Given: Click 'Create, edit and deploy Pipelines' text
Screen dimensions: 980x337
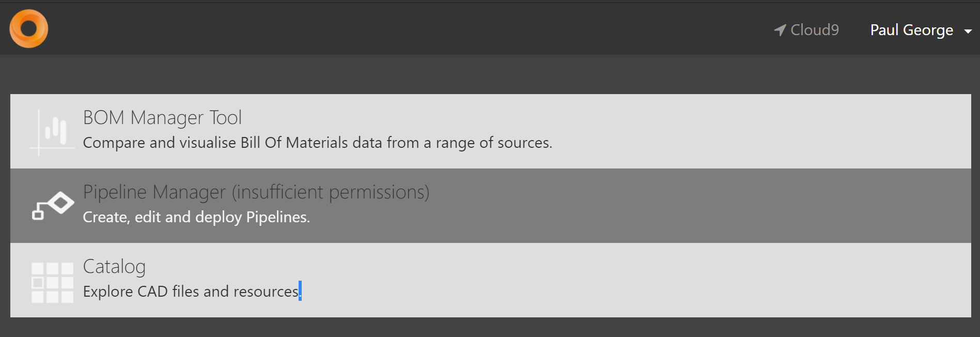Looking at the screenshot, I should [196, 217].
